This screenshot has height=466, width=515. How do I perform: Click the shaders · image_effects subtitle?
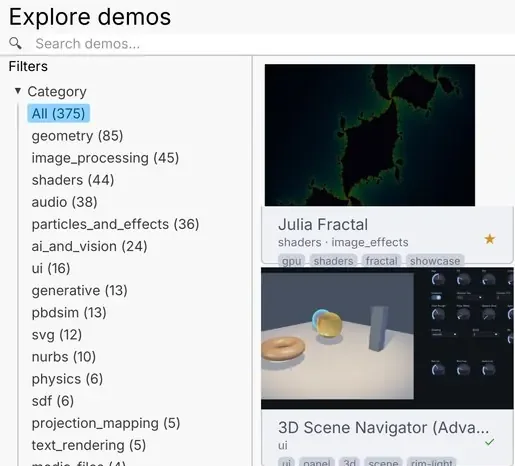[x=343, y=242]
